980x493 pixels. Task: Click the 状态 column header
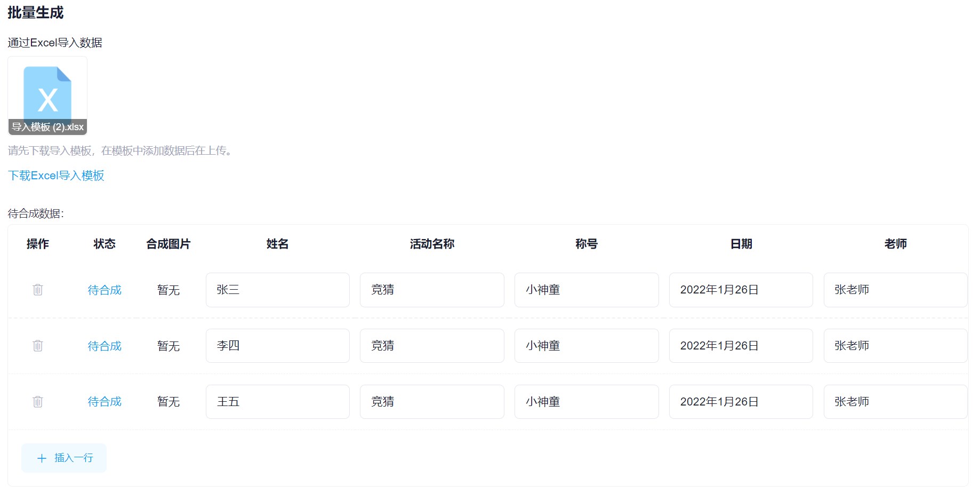(x=105, y=244)
